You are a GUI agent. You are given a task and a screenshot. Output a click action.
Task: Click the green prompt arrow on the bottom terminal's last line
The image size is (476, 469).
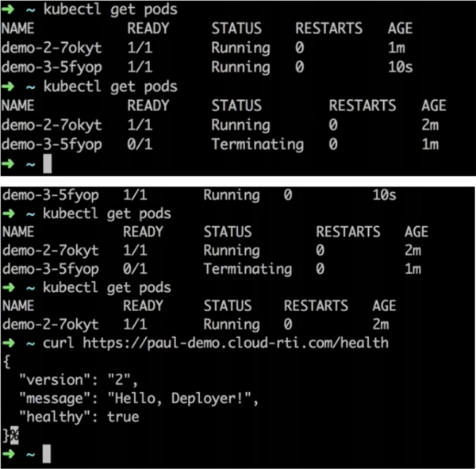[x=8, y=453]
